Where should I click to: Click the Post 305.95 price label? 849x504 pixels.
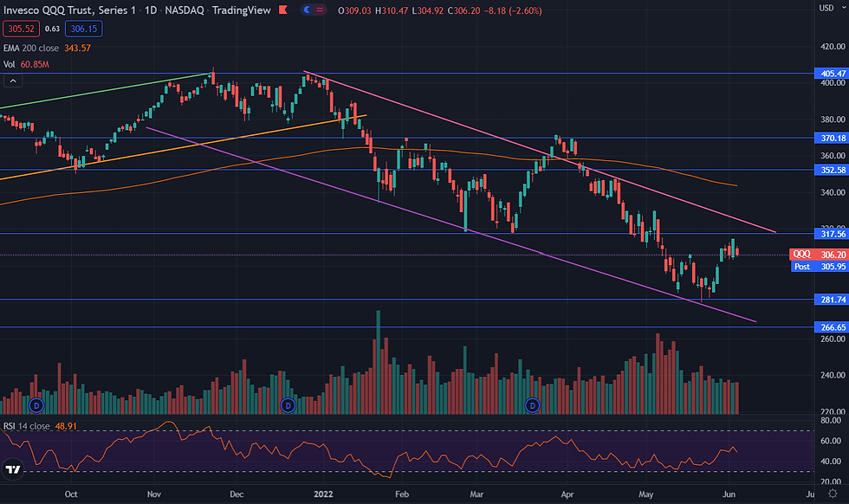[x=820, y=267]
